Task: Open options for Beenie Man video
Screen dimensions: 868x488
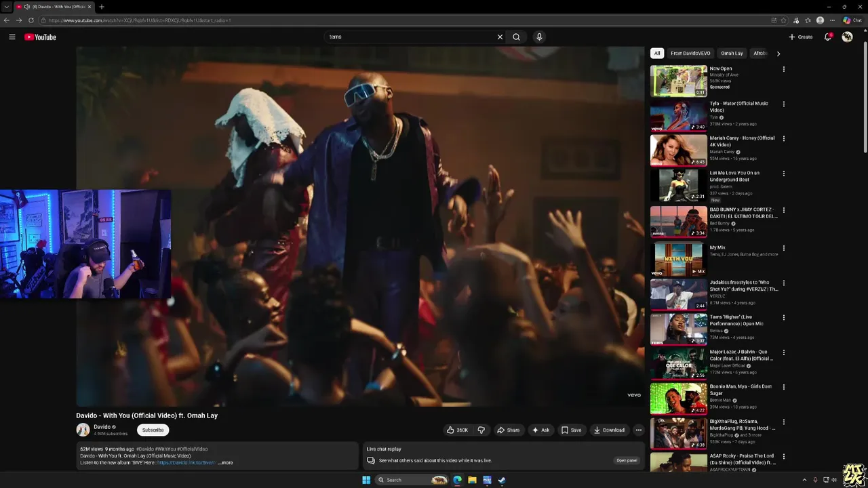Action: coord(783,387)
